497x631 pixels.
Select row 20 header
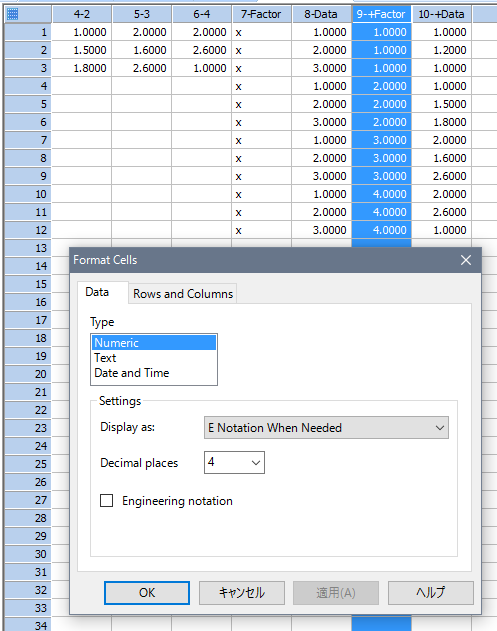(28, 374)
